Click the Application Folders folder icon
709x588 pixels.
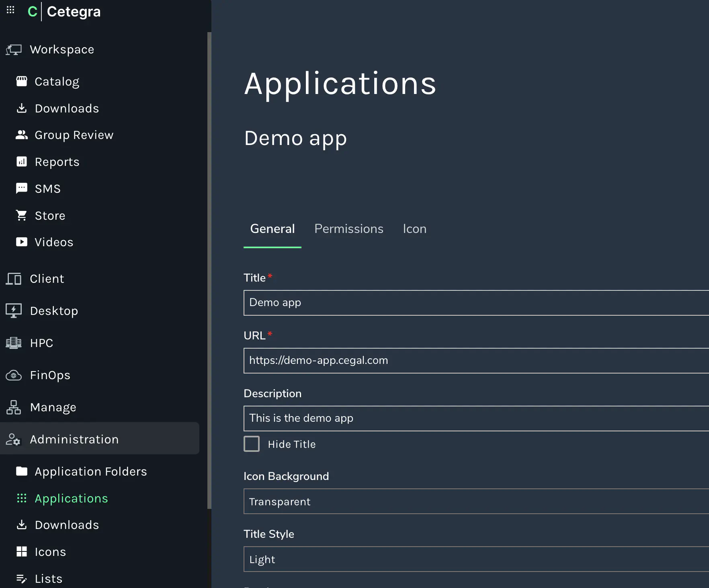(22, 471)
